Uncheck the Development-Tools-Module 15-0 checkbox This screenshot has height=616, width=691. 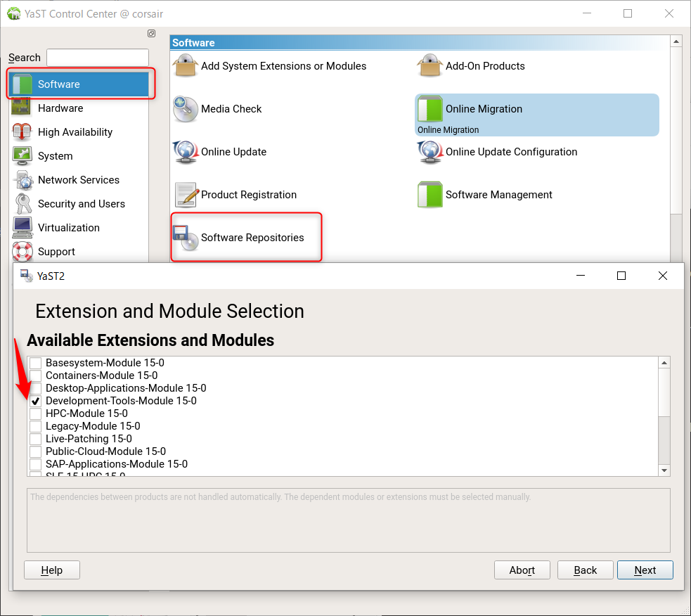[36, 401]
